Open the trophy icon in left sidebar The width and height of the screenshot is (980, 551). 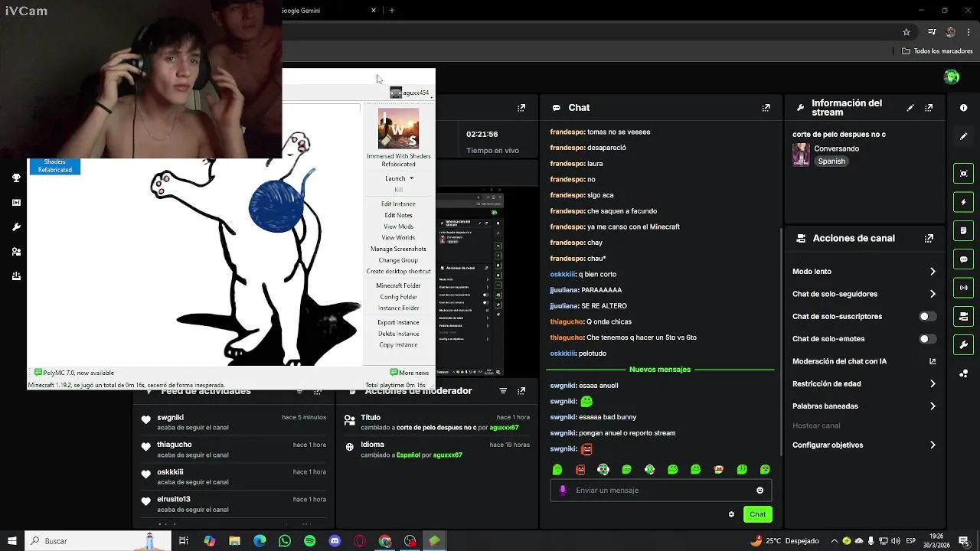pyautogui.click(x=16, y=178)
